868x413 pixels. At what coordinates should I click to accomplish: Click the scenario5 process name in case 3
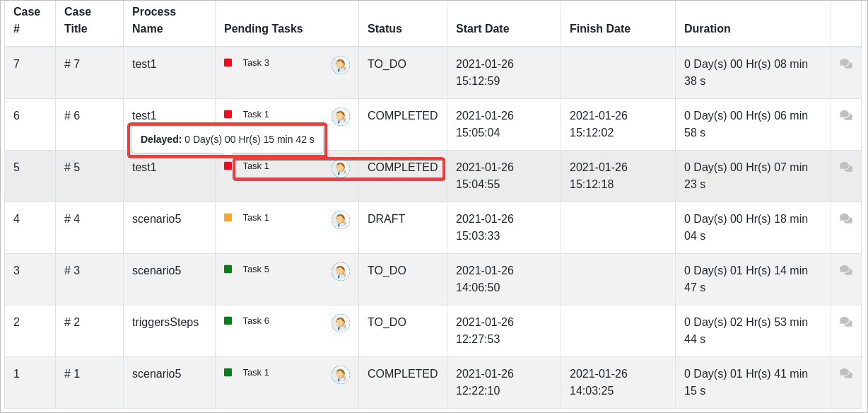coord(155,270)
